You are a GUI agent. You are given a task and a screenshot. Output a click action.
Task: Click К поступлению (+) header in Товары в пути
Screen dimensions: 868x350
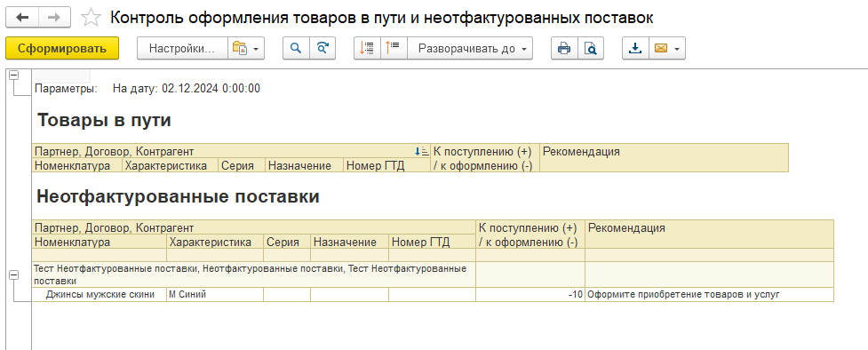[485, 158]
